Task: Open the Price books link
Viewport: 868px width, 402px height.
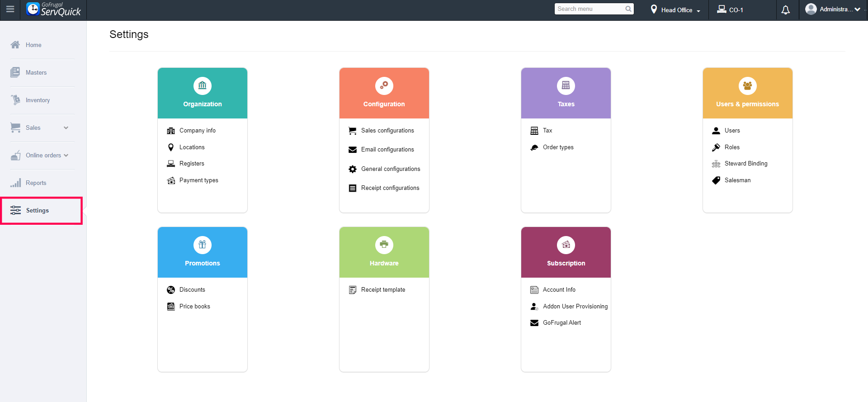Action: (x=195, y=306)
